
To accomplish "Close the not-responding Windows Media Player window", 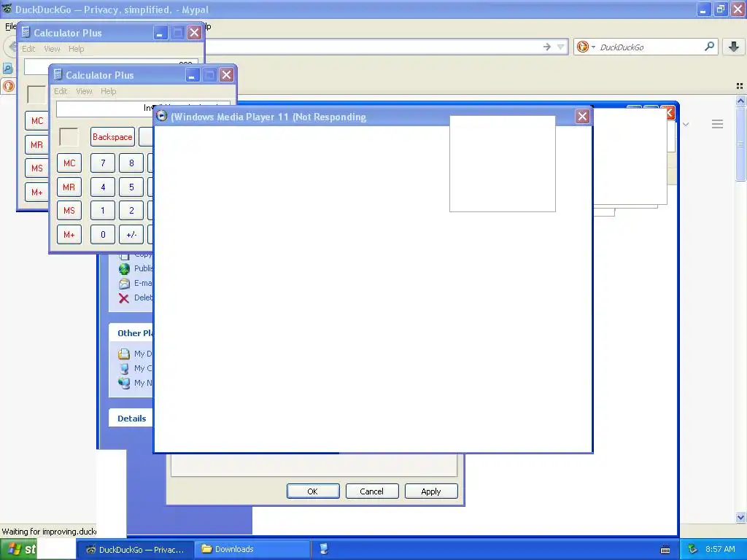I will click(582, 116).
